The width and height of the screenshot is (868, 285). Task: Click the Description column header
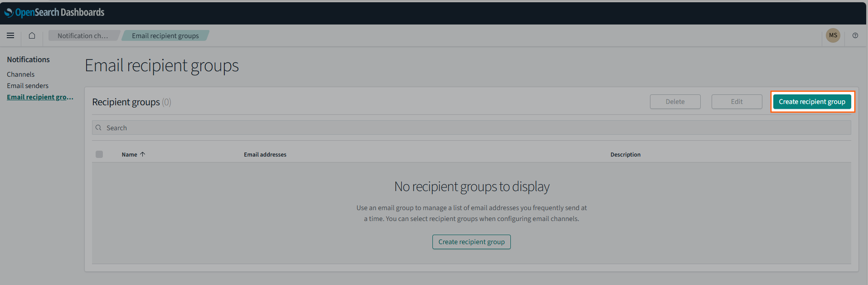(x=625, y=155)
